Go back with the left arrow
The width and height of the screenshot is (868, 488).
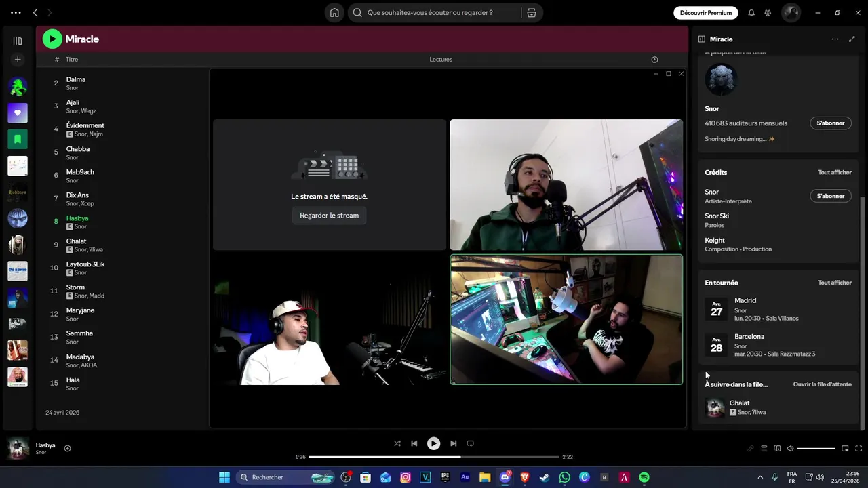coord(35,13)
